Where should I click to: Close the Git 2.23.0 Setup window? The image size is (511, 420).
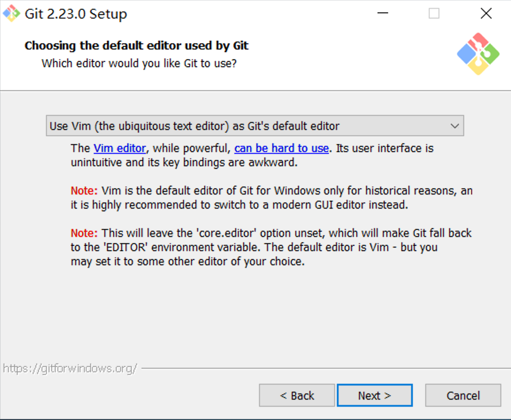(486, 13)
